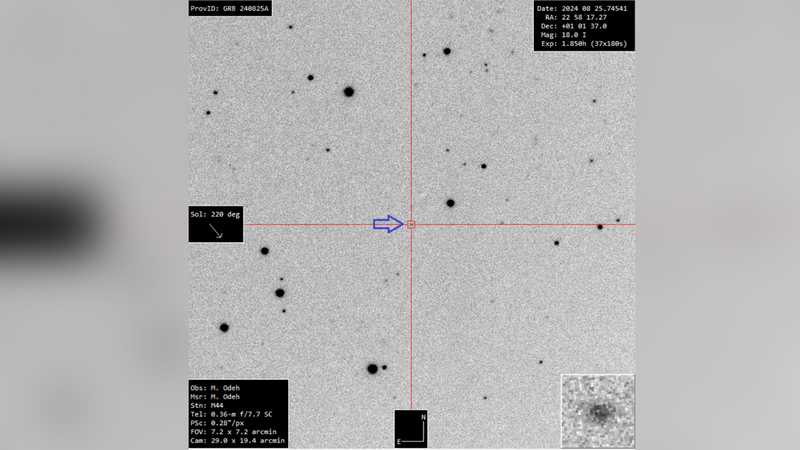Click the Date: 2024 08 25.74541 line
The width and height of the screenshot is (800, 450).
coord(584,8)
